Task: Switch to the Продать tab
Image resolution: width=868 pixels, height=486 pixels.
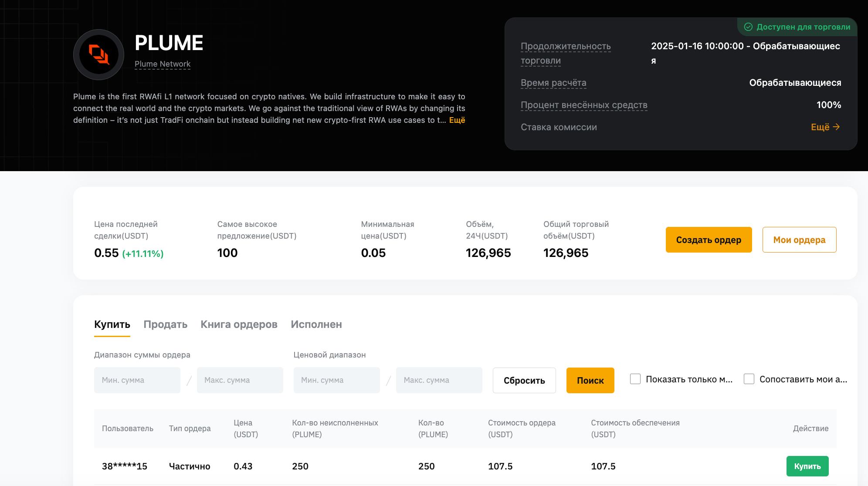Action: click(x=166, y=324)
